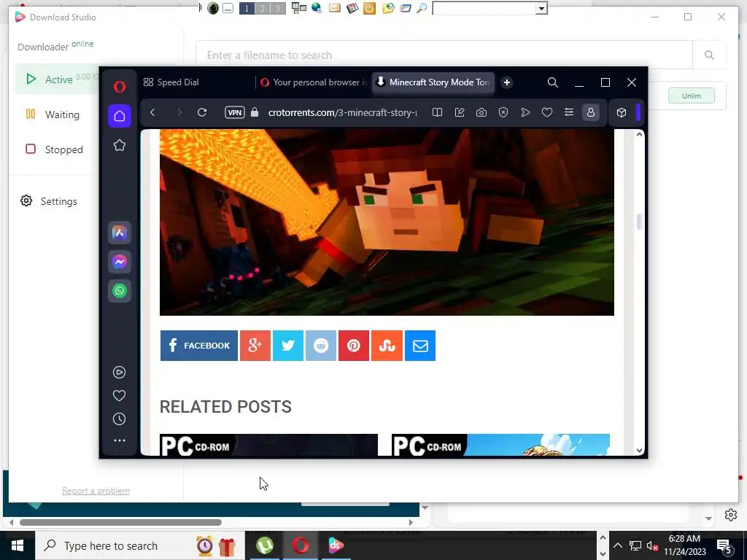Search tabs with Opera magnifier icon

coord(553,82)
